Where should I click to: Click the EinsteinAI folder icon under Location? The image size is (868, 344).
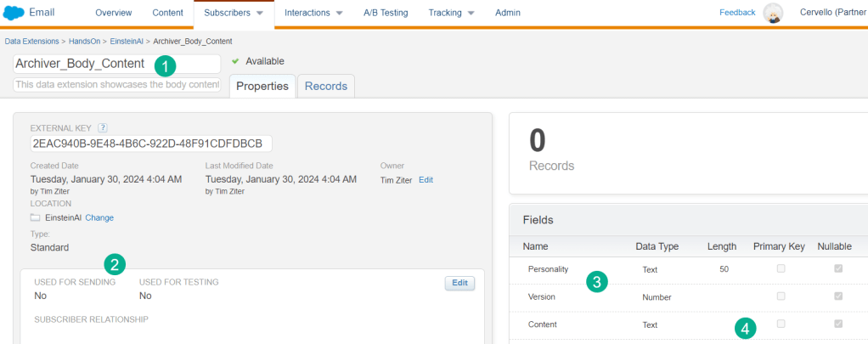point(36,218)
